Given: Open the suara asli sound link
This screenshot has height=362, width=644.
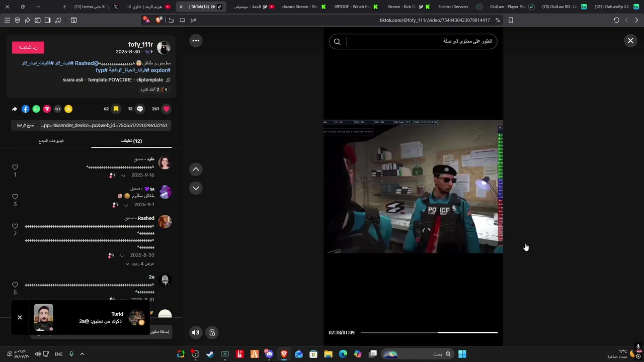Looking at the screenshot, I should click(116, 80).
